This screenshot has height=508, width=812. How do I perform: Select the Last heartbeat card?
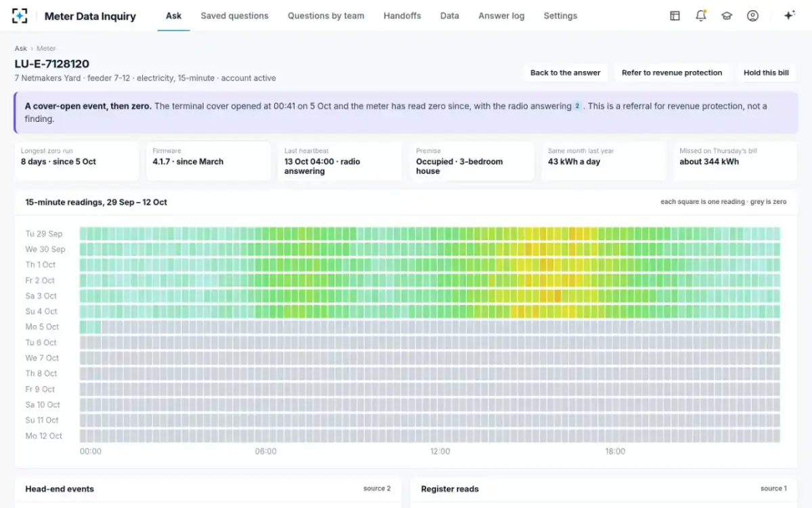click(x=340, y=161)
